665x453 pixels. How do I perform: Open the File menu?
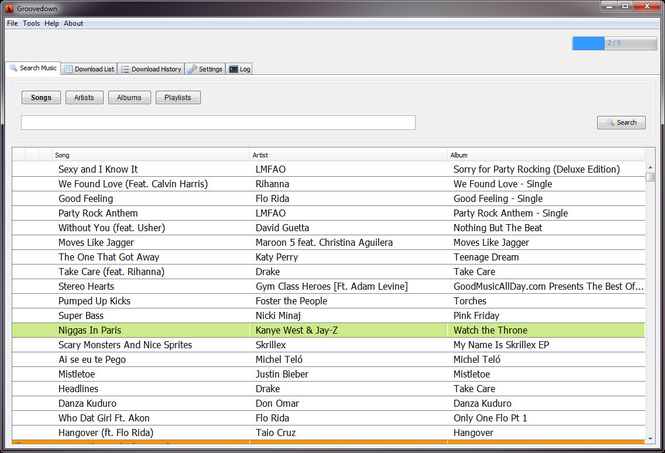coord(12,23)
